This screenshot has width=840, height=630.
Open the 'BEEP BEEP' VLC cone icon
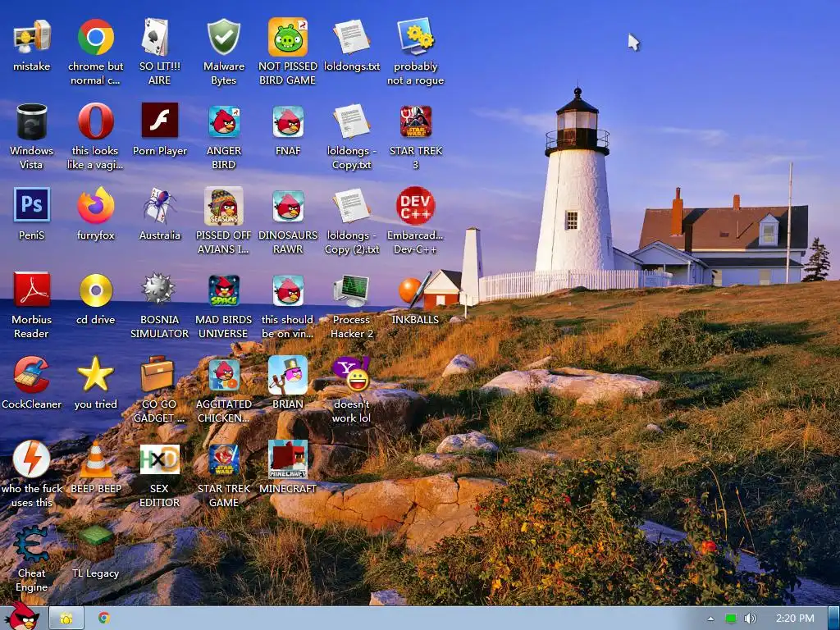pyautogui.click(x=95, y=459)
